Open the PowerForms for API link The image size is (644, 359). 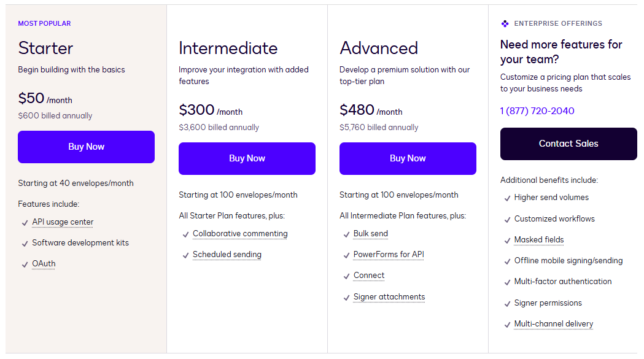pos(388,254)
